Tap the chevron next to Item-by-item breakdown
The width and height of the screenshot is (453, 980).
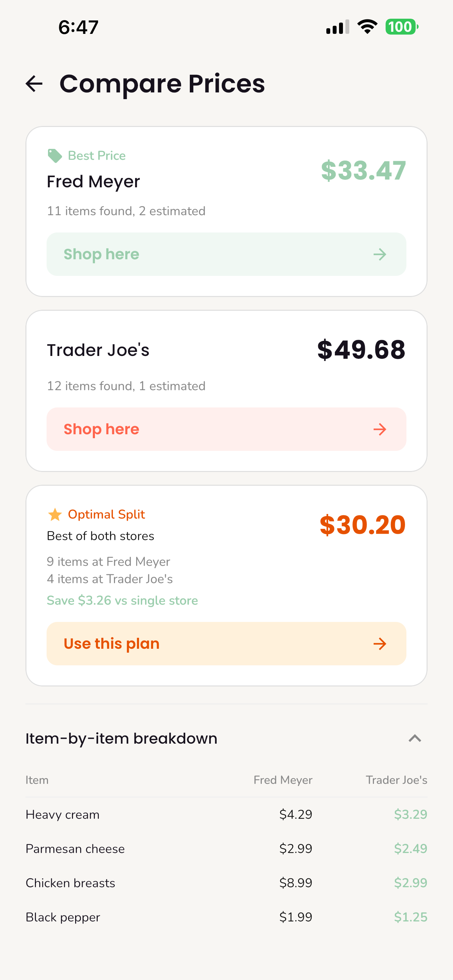coord(415,738)
